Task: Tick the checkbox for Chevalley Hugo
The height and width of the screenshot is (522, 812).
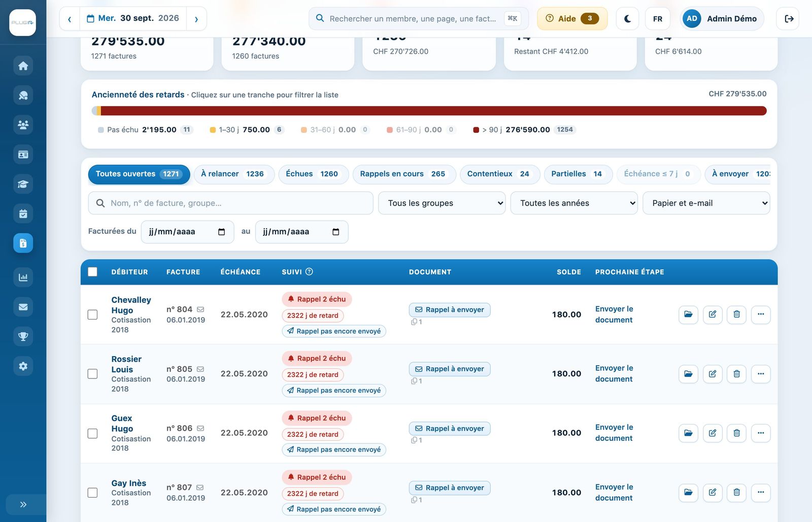Action: (x=92, y=315)
